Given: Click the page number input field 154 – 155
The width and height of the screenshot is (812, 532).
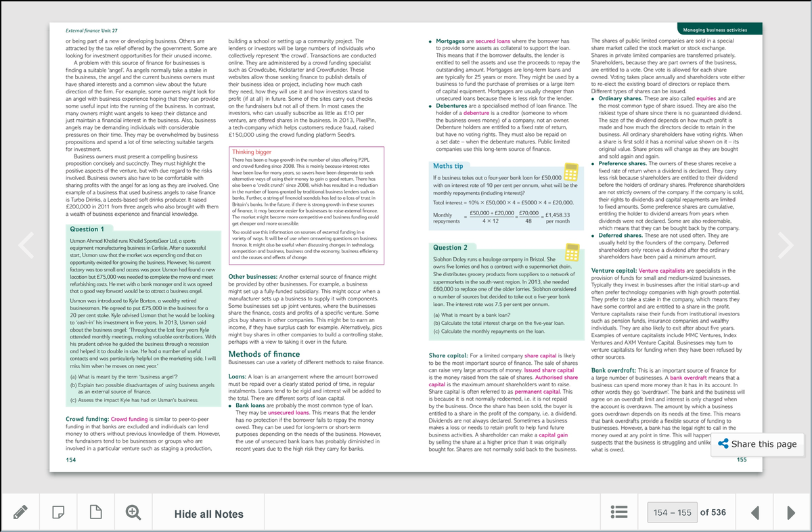Looking at the screenshot, I should pos(671,512).
